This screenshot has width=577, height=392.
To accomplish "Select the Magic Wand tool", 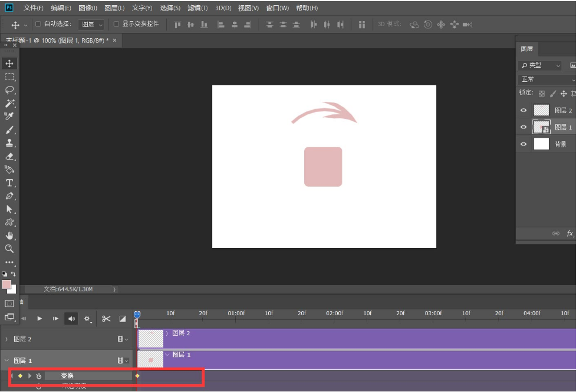I will click(10, 103).
